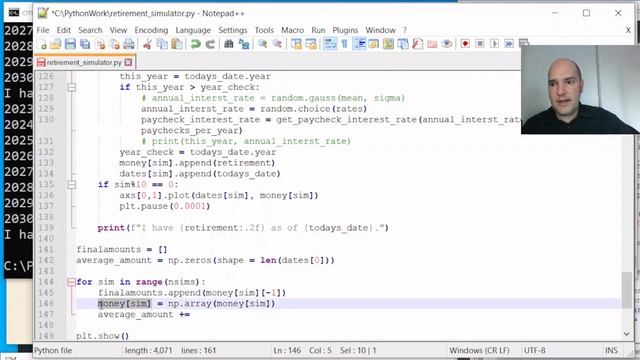Click 'Python file' in status bar
This screenshot has width=640, height=360.
[x=53, y=351]
